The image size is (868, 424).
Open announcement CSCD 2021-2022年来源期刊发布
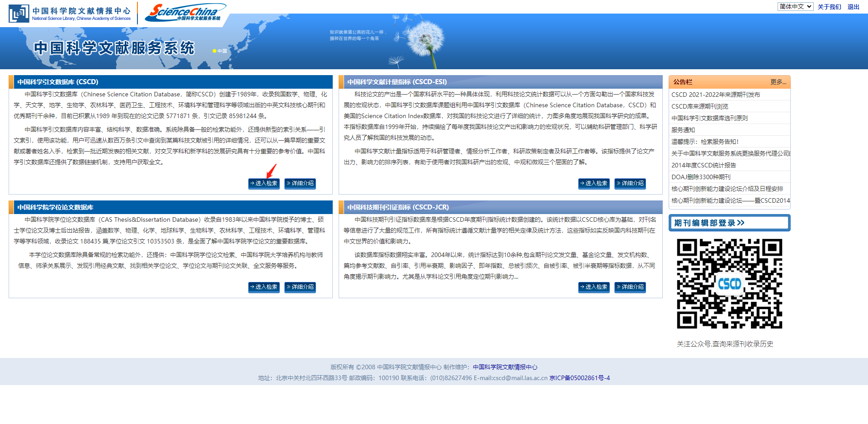(x=715, y=94)
